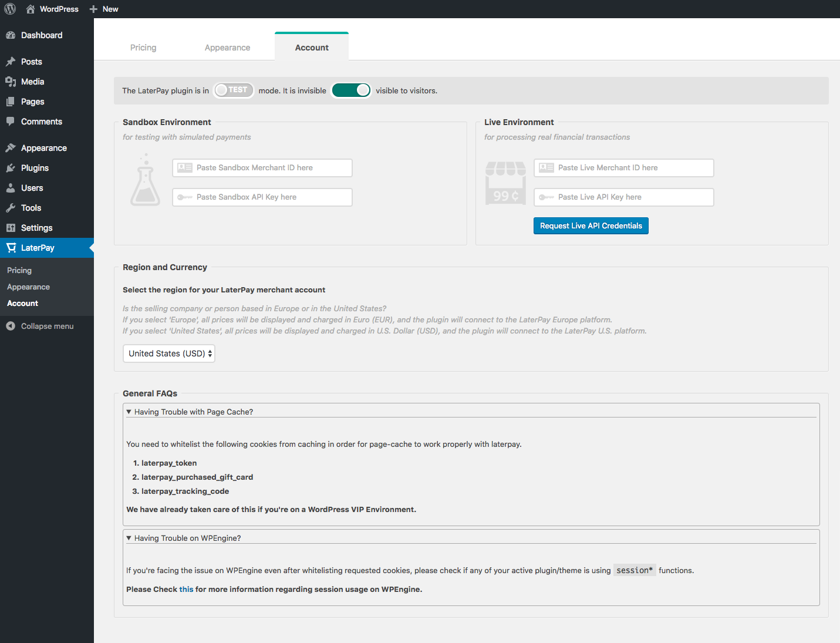The image size is (840, 643).
Task: Toggle the visible to visitors switch
Action: point(351,90)
